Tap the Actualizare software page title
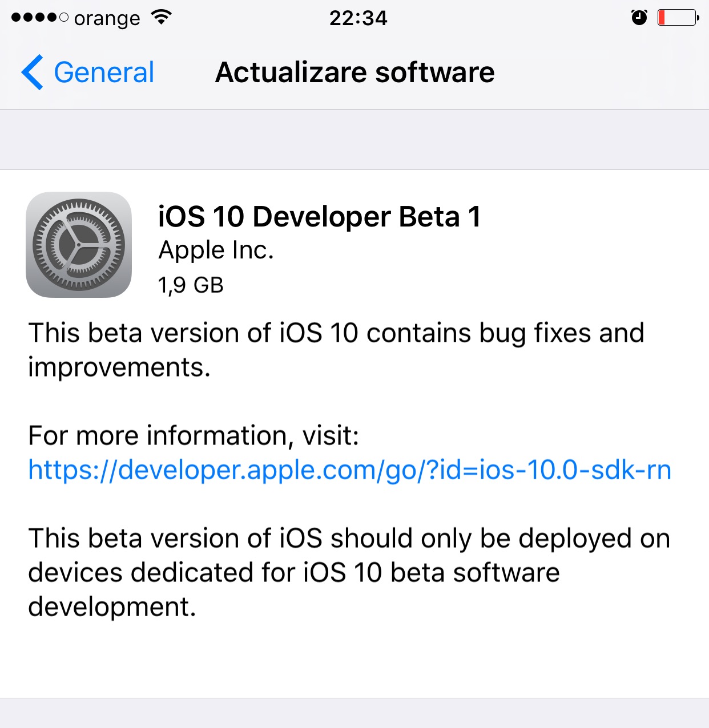The height and width of the screenshot is (728, 709). [x=354, y=72]
